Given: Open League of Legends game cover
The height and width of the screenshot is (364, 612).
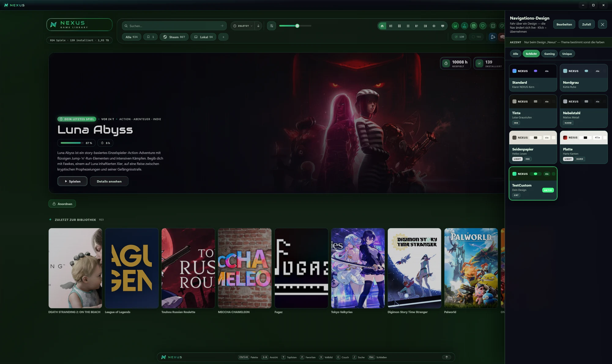Looking at the screenshot, I should [132, 268].
